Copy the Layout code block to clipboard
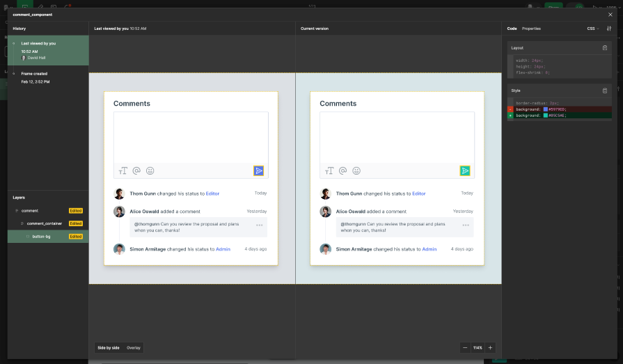623x364 pixels. 605,48
